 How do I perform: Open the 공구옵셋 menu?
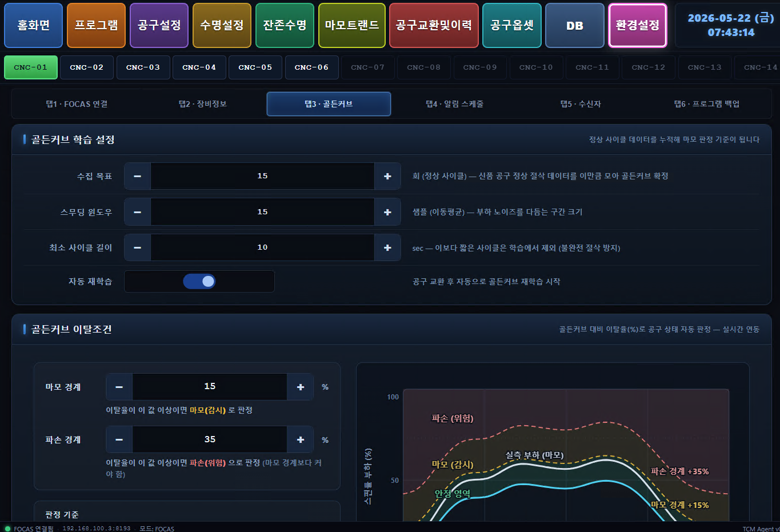click(512, 25)
